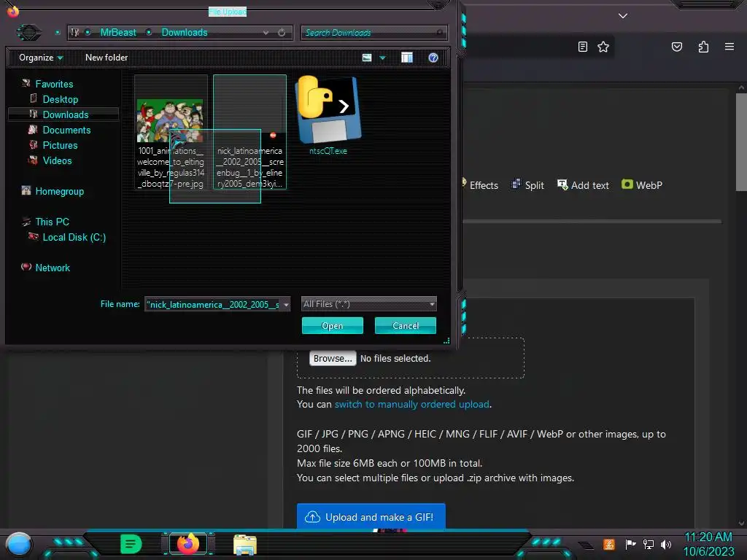Image resolution: width=747 pixels, height=560 pixels.
Task: Open the Start orb on taskbar
Action: click(19, 544)
